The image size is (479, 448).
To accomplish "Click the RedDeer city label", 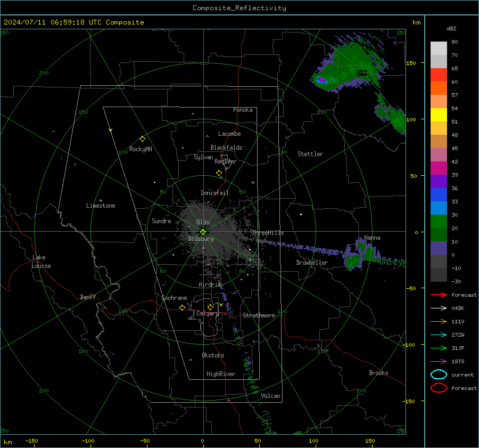I will [x=226, y=161].
